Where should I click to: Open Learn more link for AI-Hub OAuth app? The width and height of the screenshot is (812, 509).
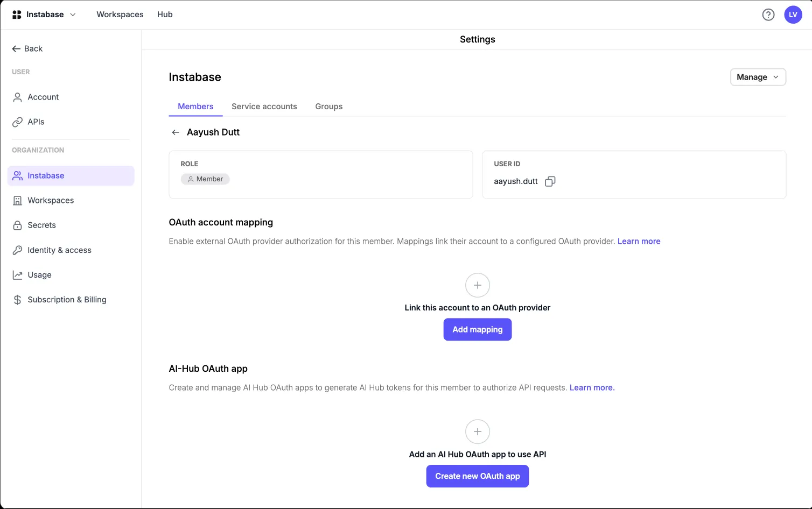[x=592, y=387]
